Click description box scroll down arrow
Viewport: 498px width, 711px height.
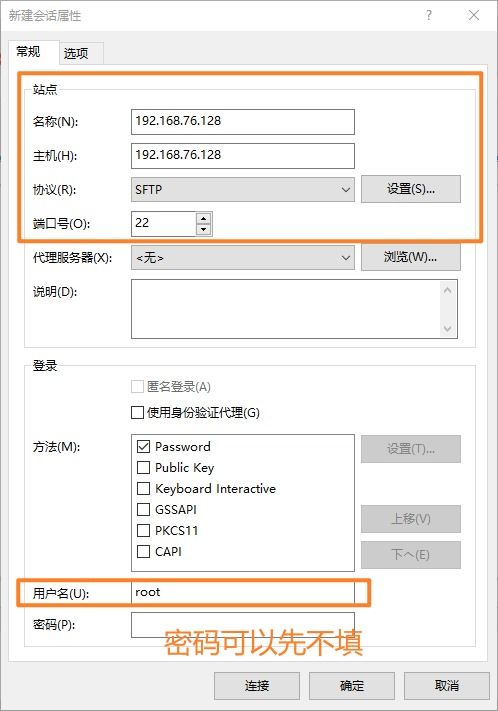click(x=448, y=328)
